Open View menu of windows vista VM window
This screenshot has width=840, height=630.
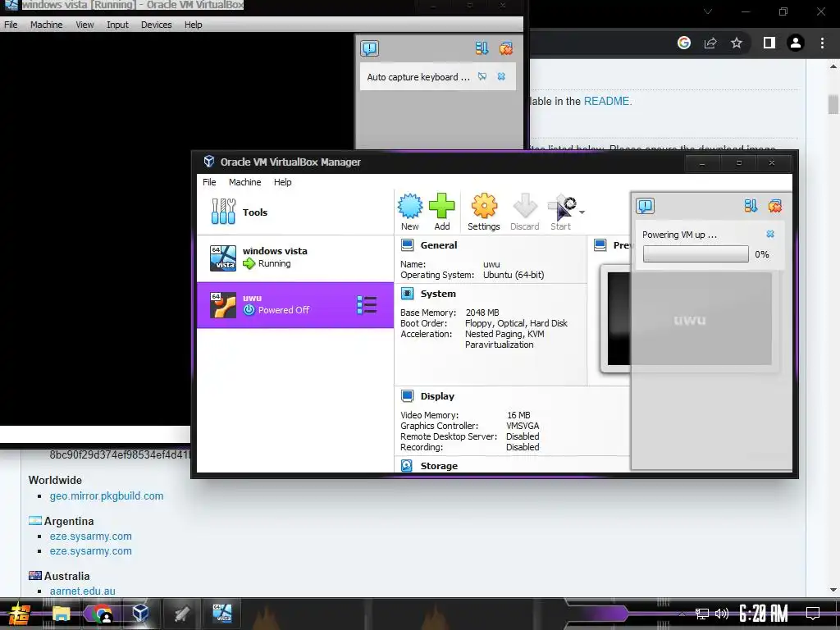click(84, 25)
